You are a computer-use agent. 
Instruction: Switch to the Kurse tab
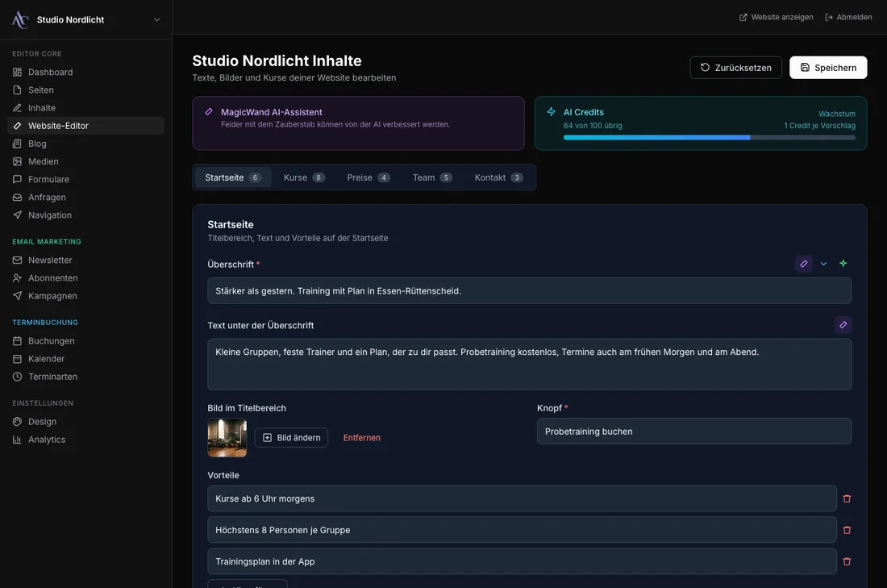click(304, 177)
